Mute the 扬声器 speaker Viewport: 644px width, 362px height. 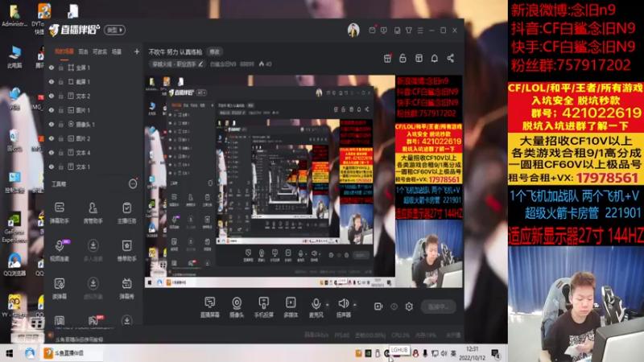click(344, 307)
